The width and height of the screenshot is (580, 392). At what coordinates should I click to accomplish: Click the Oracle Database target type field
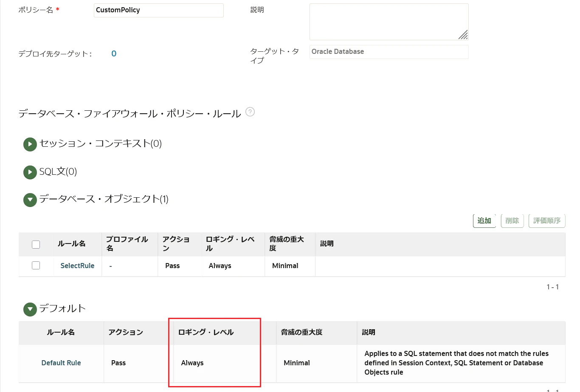(389, 52)
